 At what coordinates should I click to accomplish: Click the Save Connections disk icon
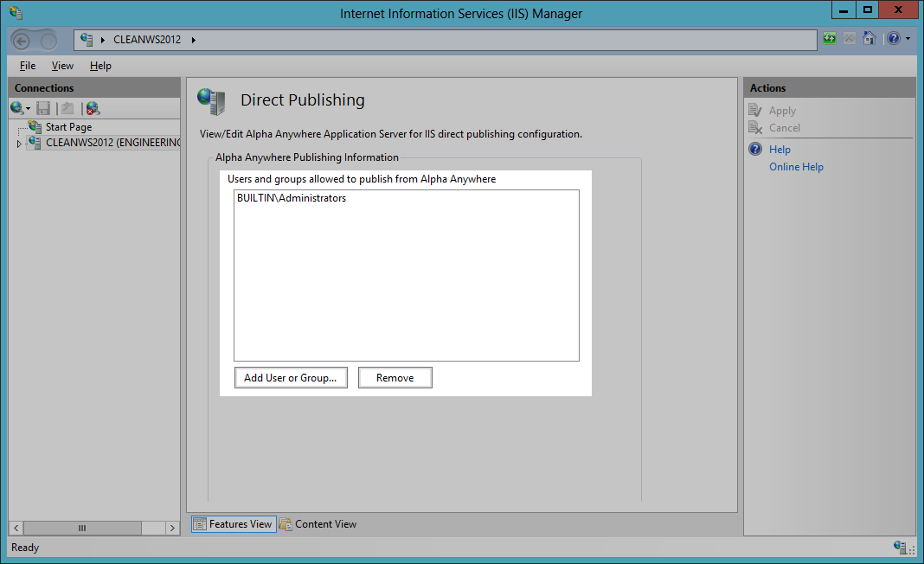tap(43, 108)
